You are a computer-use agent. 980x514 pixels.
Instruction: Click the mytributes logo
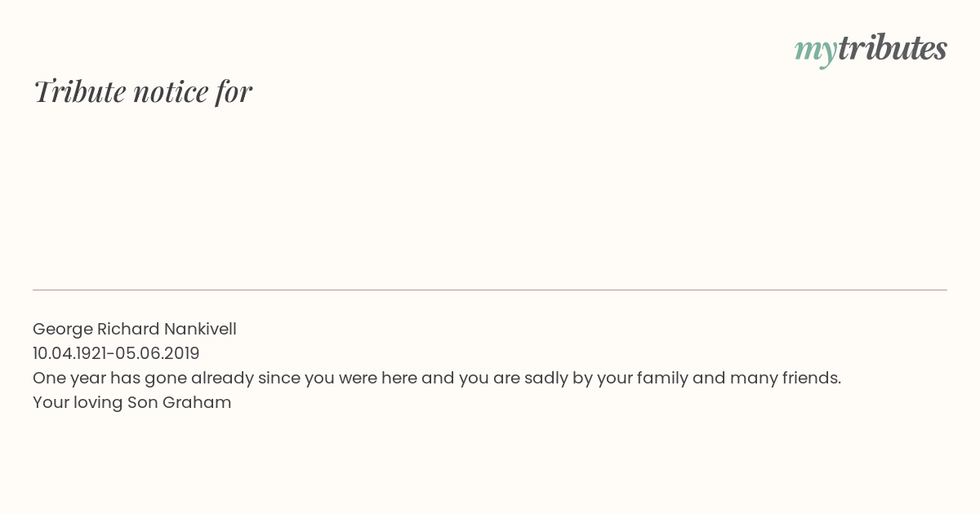(871, 49)
